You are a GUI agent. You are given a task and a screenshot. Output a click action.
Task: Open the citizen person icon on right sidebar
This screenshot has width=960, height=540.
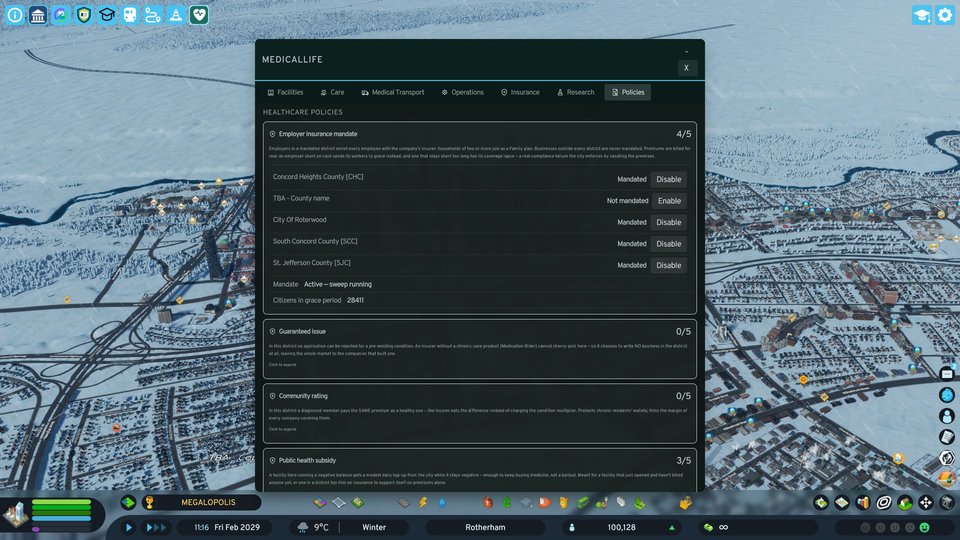[947, 416]
